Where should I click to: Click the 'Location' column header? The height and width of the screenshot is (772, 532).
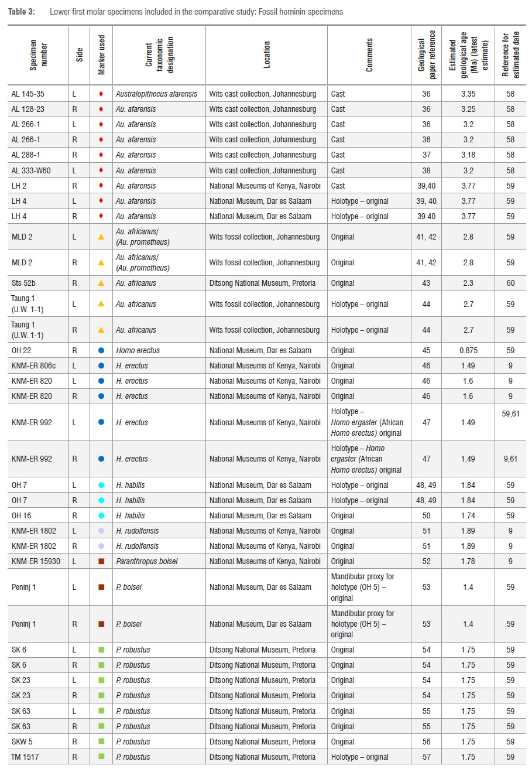[x=267, y=55]
